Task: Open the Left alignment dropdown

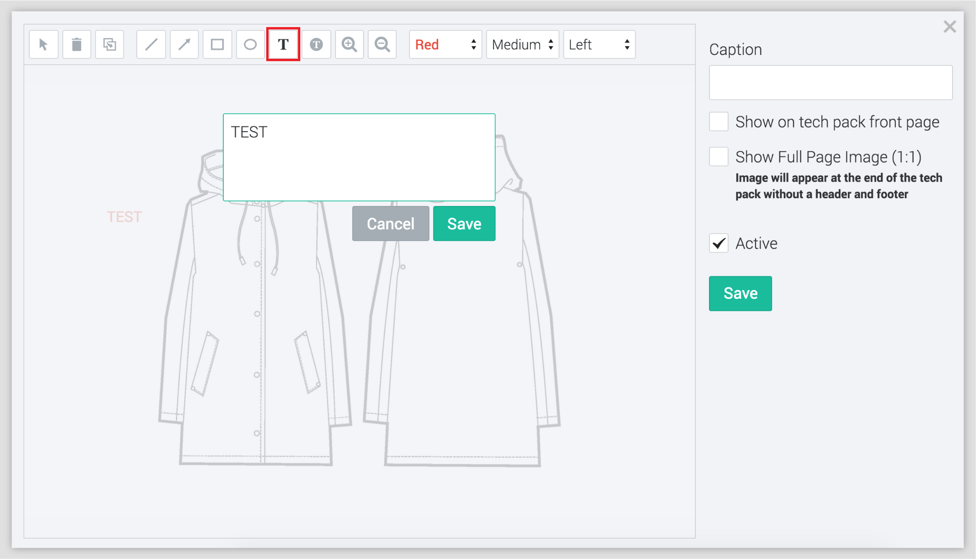Action: (x=599, y=44)
